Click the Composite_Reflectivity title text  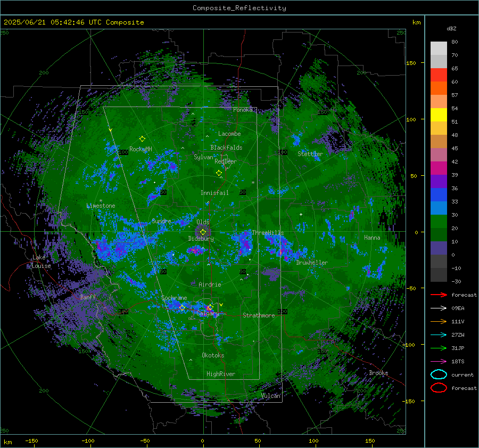239,8
